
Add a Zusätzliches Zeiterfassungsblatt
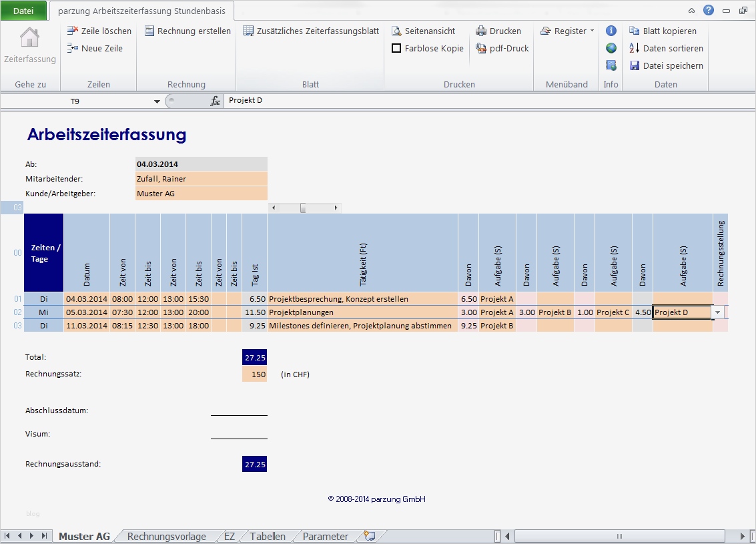pyautogui.click(x=311, y=31)
